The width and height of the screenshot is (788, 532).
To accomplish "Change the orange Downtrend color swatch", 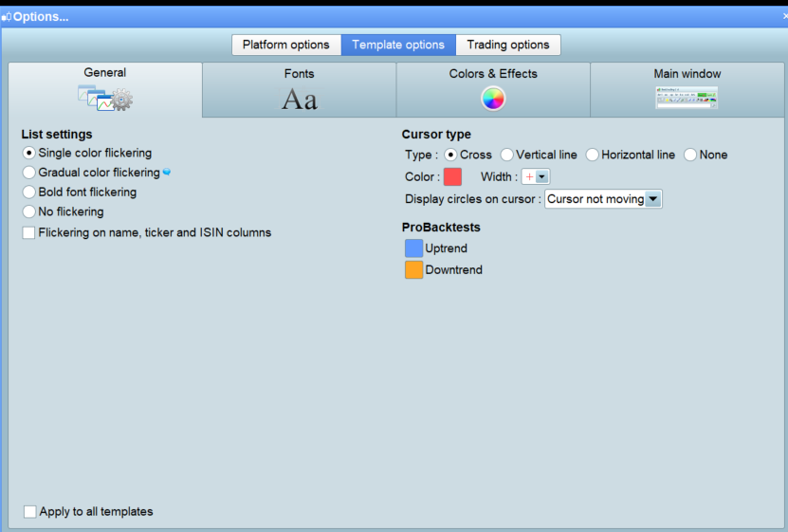I will click(x=413, y=269).
